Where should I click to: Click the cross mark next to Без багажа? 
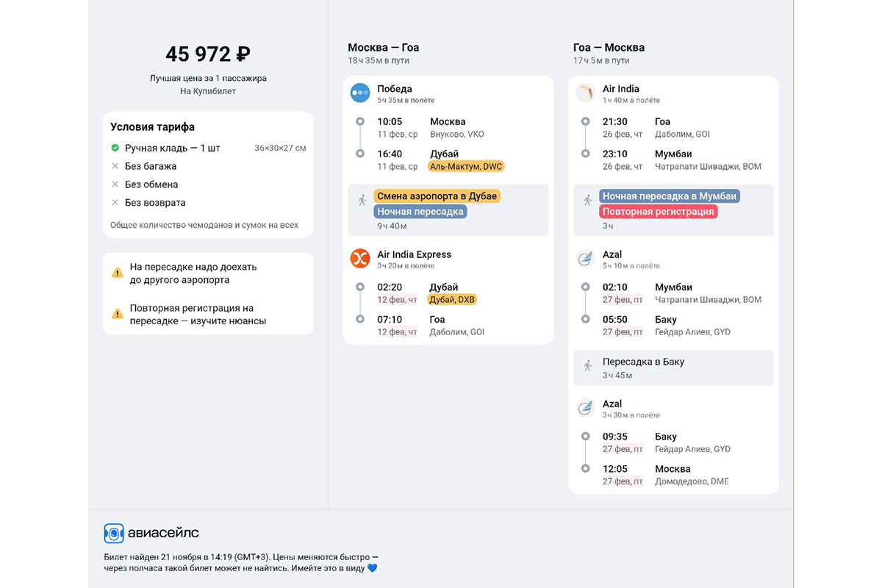115,166
